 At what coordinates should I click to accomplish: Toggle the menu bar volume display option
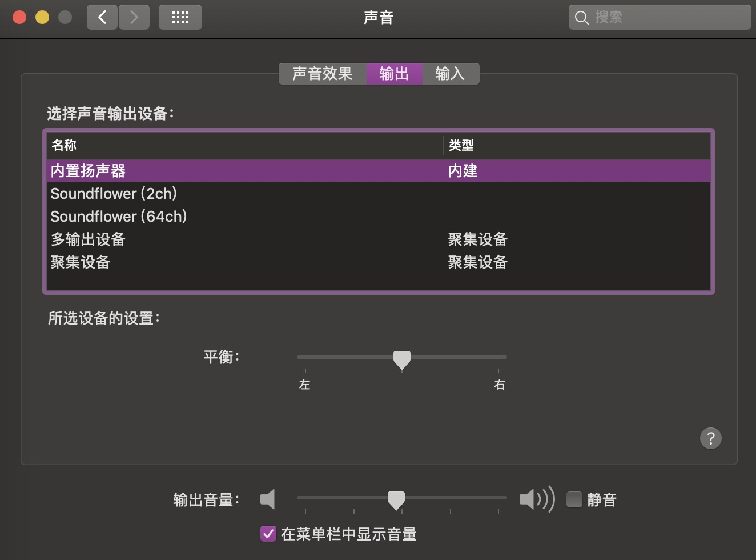click(268, 534)
